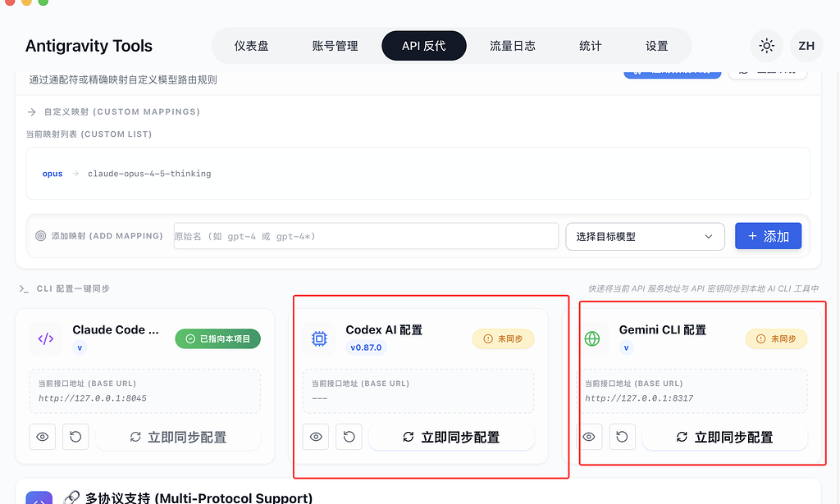Click 当前映射列表 (CUSTOM LIST) label
This screenshot has width=840, height=504.
(89, 134)
